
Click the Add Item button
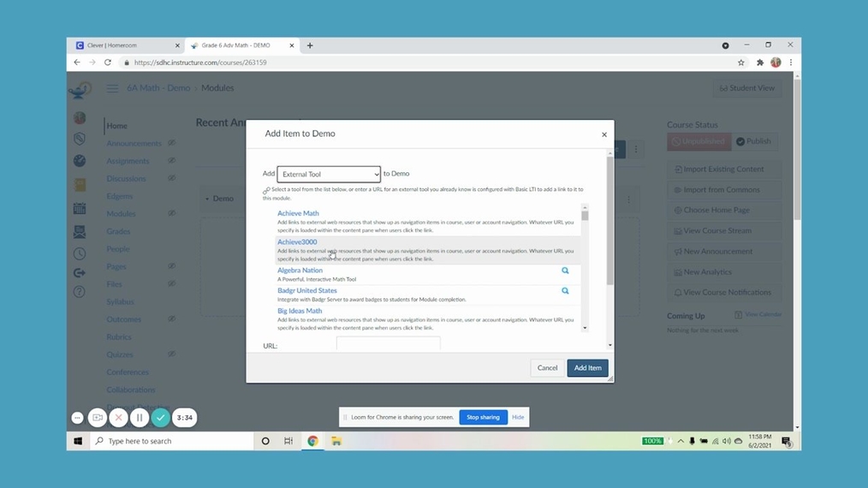click(x=587, y=368)
